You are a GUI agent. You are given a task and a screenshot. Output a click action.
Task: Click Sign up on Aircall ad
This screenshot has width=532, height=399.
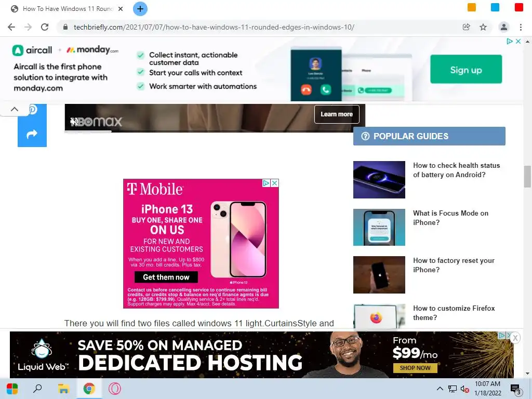[466, 69]
